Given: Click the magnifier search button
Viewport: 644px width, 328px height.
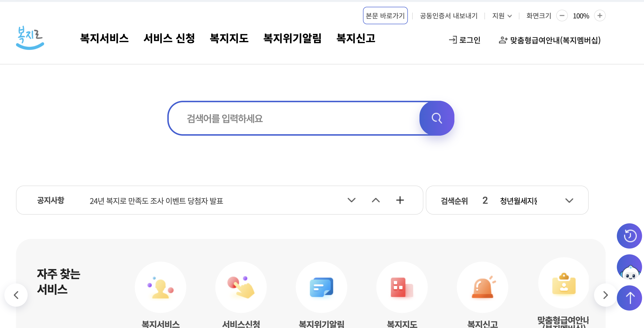Looking at the screenshot, I should coord(436,118).
